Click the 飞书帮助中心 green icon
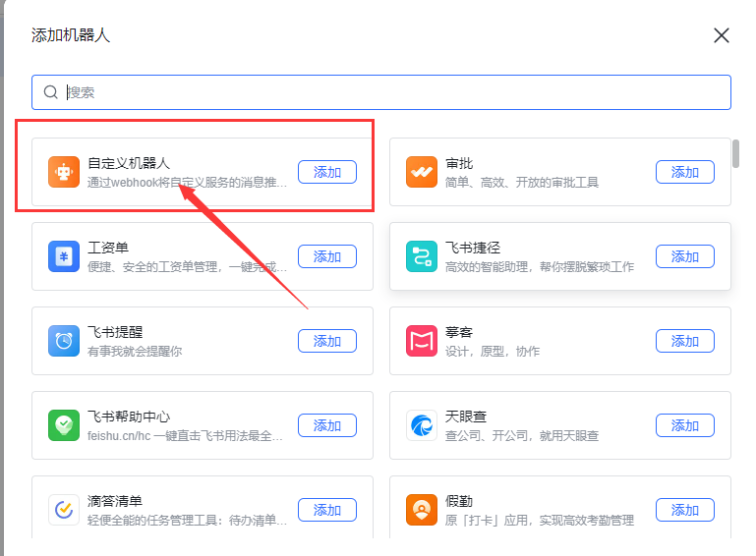 [64, 425]
